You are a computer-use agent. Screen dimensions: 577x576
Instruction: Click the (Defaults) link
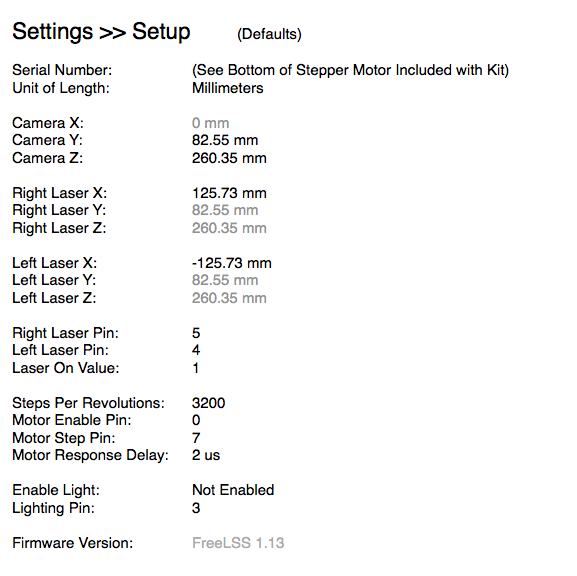(x=269, y=34)
